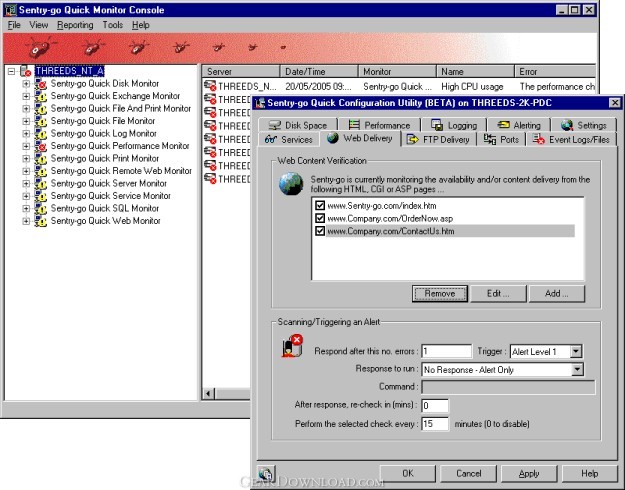625x490 pixels.
Task: Click the Logging tab icon
Action: 437,125
